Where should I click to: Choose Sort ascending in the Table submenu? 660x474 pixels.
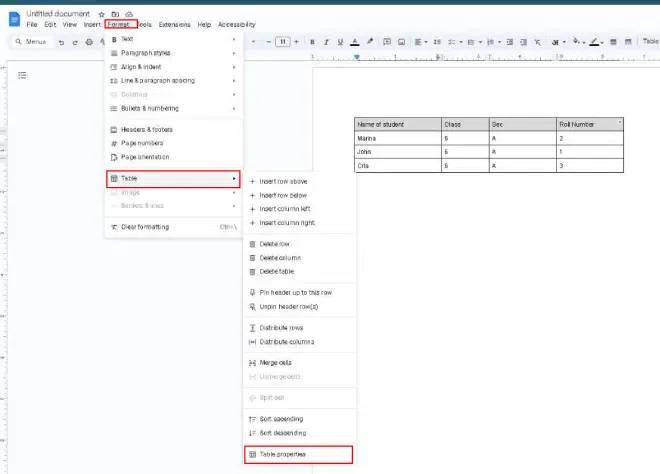click(x=300, y=419)
